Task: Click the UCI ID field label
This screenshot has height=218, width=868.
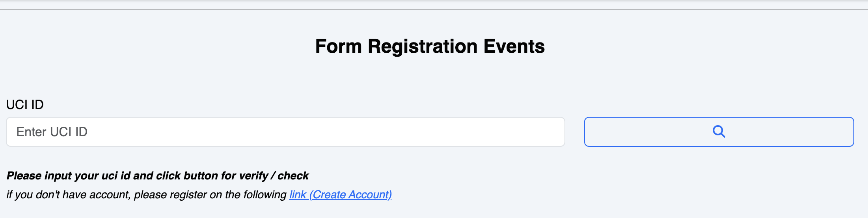Action: pyautogui.click(x=25, y=105)
